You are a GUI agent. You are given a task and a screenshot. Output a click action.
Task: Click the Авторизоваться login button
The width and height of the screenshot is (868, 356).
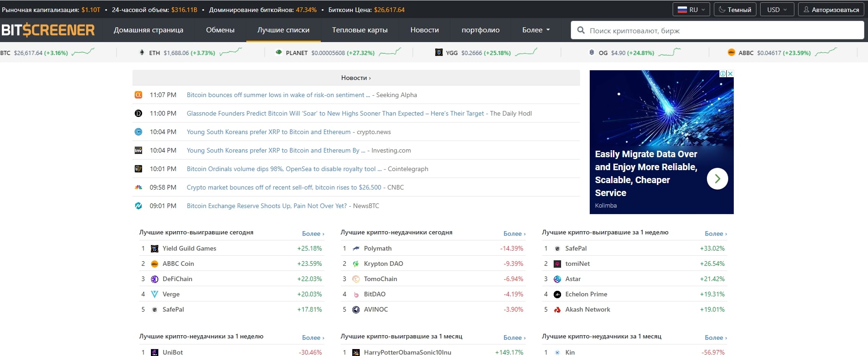[831, 10]
